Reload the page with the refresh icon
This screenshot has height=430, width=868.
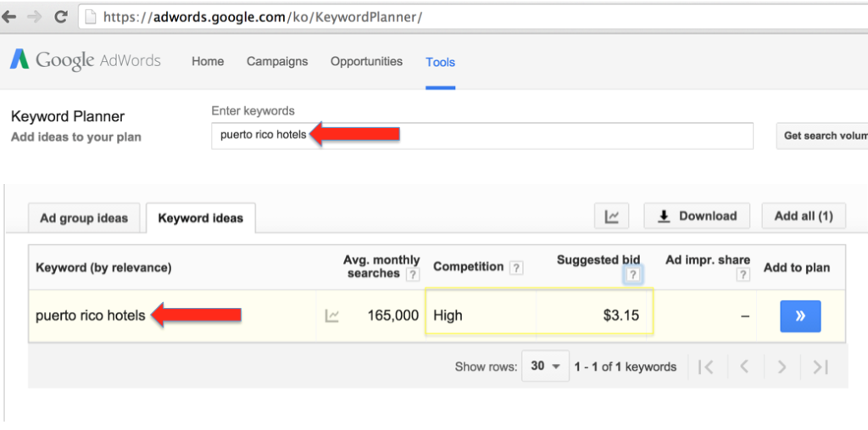coord(61,17)
